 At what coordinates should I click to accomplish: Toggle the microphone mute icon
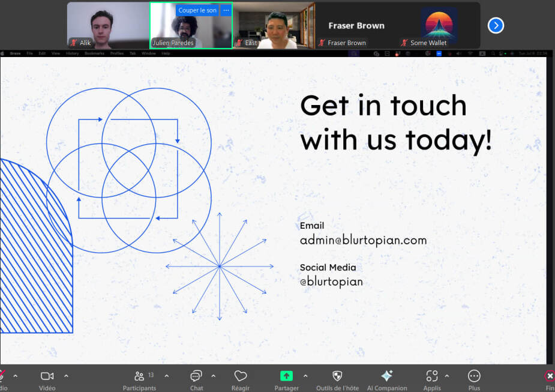pyautogui.click(x=2, y=376)
